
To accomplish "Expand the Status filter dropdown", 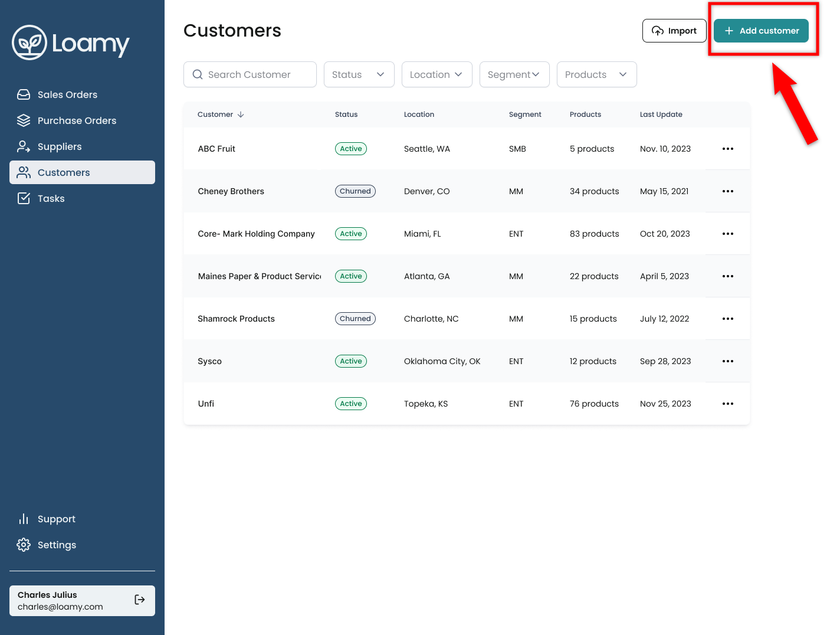I will click(359, 74).
